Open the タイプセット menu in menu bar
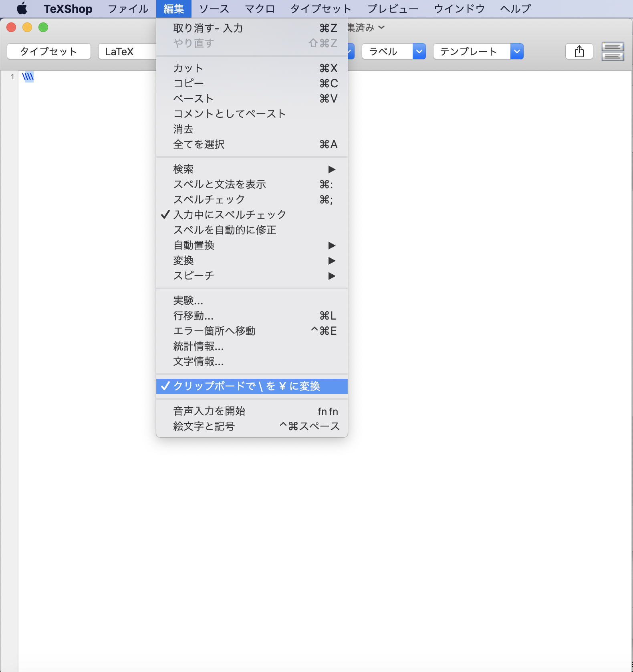Screen dimensions: 633x672 (321, 9)
